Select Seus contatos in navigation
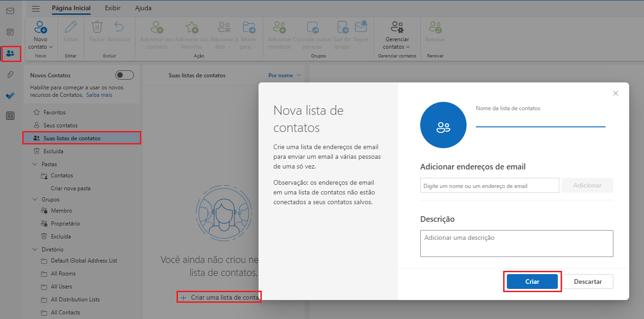The image size is (644, 319). coord(82,125)
